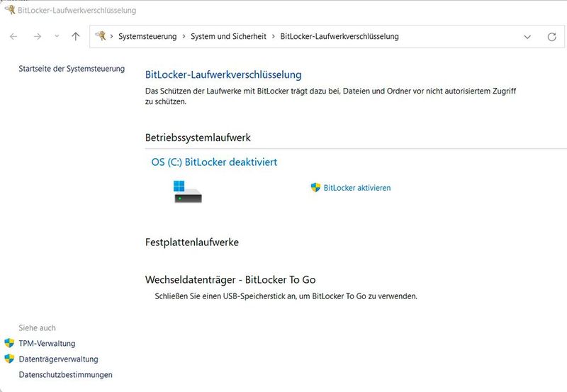
Task: Open the address bar history dropdown
Action: [x=527, y=37]
